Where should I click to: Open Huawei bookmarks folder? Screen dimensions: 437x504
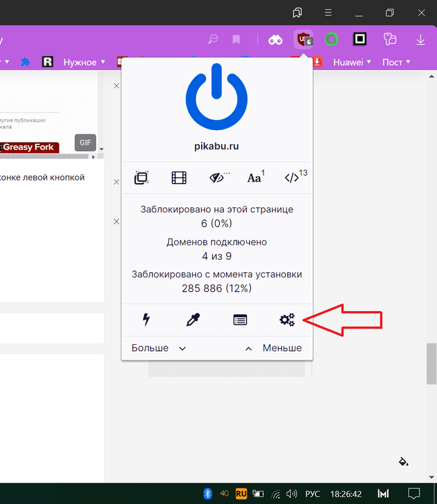click(x=352, y=62)
